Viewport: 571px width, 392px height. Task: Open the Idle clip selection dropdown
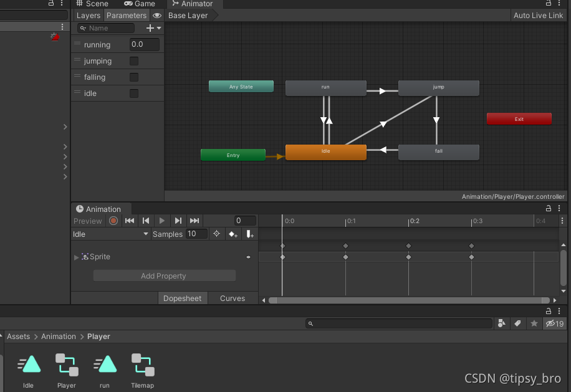[x=111, y=234]
